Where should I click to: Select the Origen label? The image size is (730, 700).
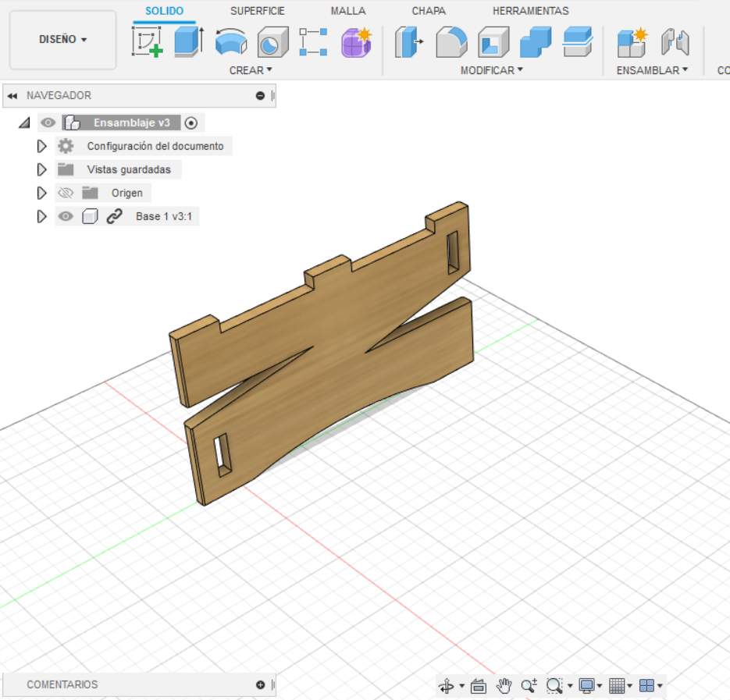127,193
